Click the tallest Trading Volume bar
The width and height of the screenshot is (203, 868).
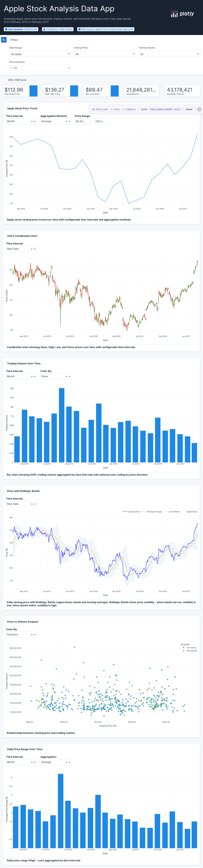pyautogui.click(x=62, y=425)
